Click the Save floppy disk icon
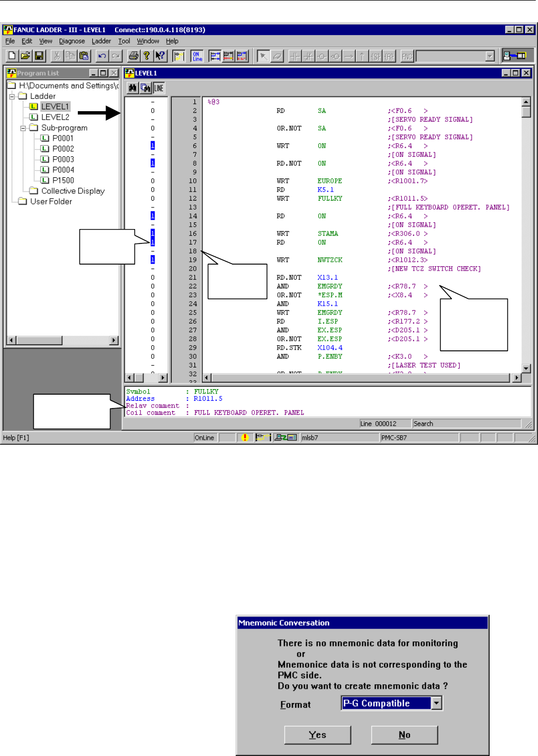The height and width of the screenshot is (756, 538). (x=39, y=56)
